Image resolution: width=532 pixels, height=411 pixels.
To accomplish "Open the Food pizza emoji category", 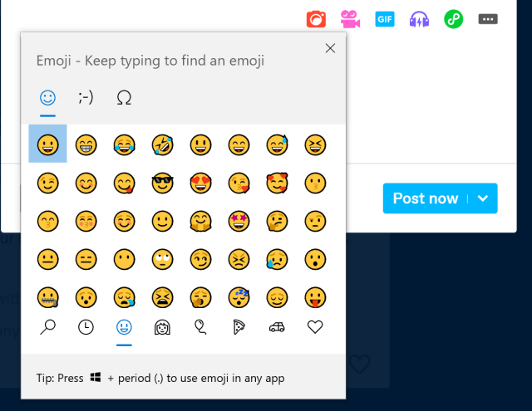I will [x=239, y=327].
